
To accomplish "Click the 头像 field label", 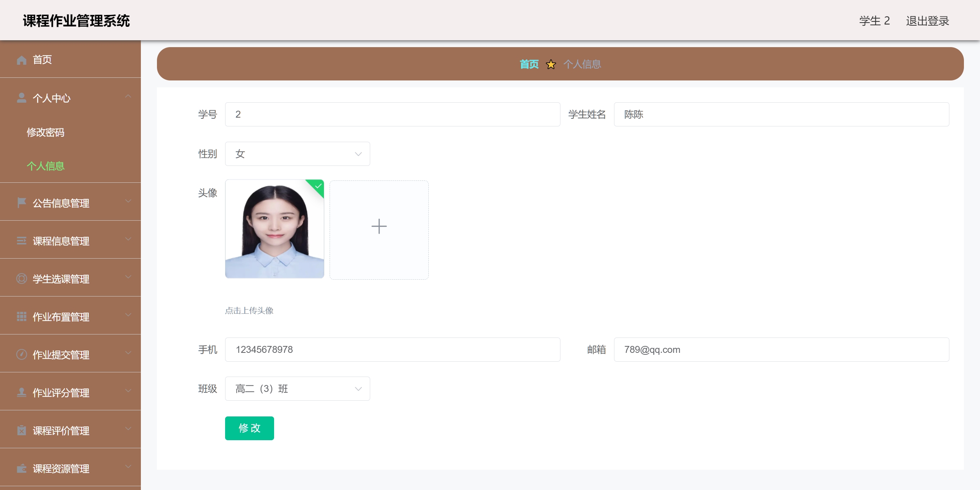I will pos(207,193).
